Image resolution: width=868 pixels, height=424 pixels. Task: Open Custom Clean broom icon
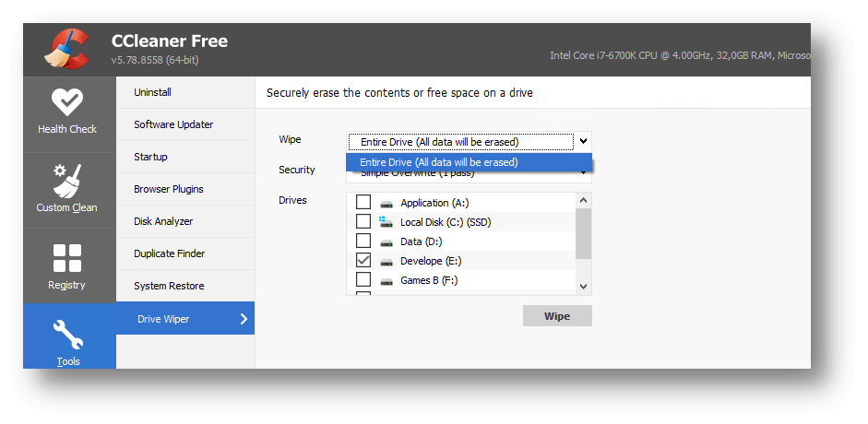[67, 181]
